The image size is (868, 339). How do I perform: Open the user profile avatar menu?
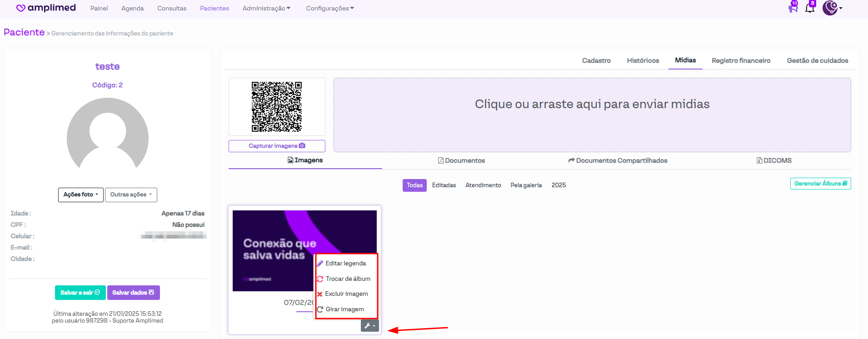[831, 8]
